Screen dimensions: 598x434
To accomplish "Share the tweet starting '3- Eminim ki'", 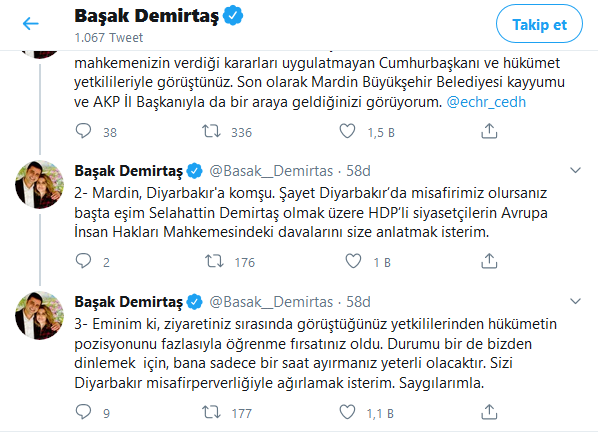I will pos(489,412).
